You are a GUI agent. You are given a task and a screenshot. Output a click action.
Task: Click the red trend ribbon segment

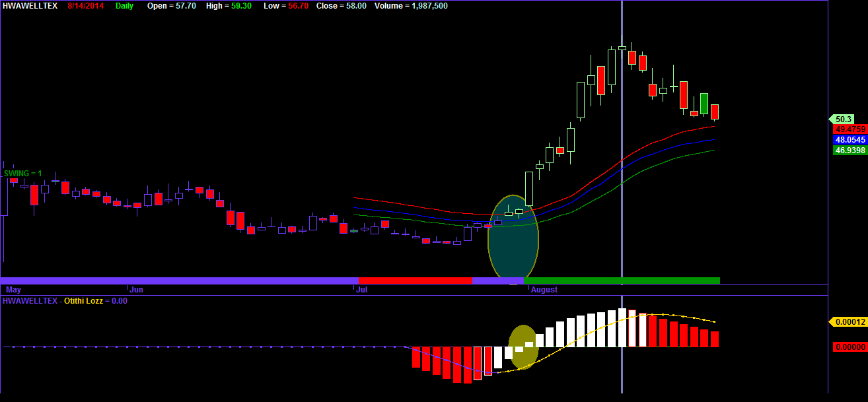pyautogui.click(x=416, y=279)
